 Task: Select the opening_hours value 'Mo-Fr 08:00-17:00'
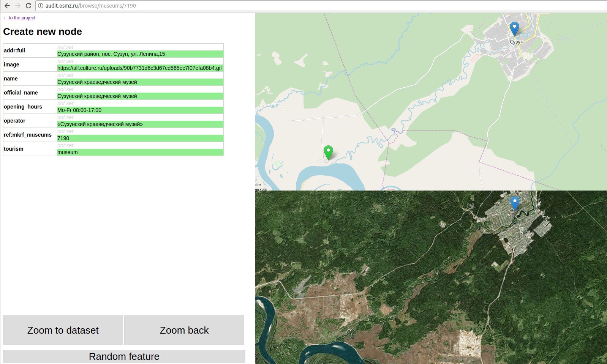pyautogui.click(x=140, y=110)
